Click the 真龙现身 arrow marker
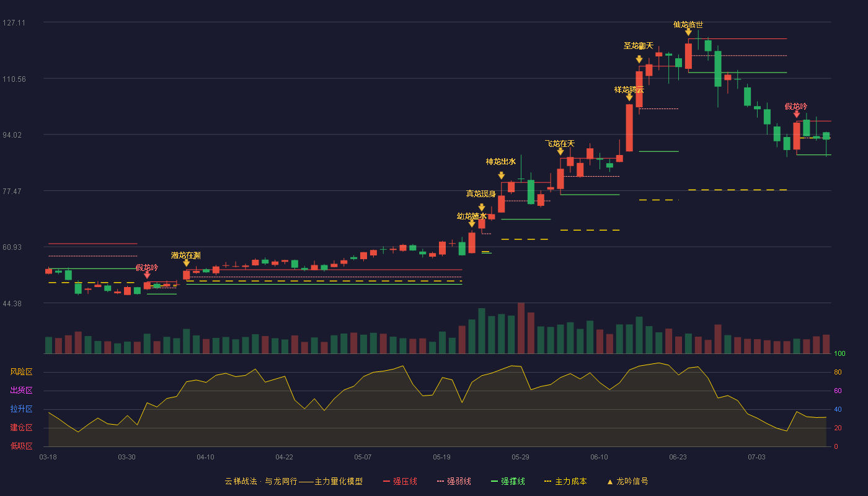Image resolution: width=868 pixels, height=496 pixels. click(x=482, y=208)
